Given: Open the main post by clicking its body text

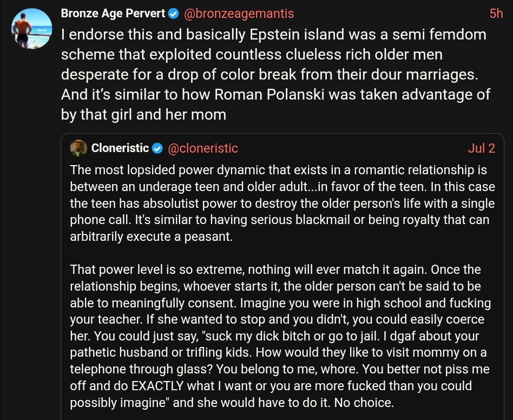Looking at the screenshot, I should (275, 74).
